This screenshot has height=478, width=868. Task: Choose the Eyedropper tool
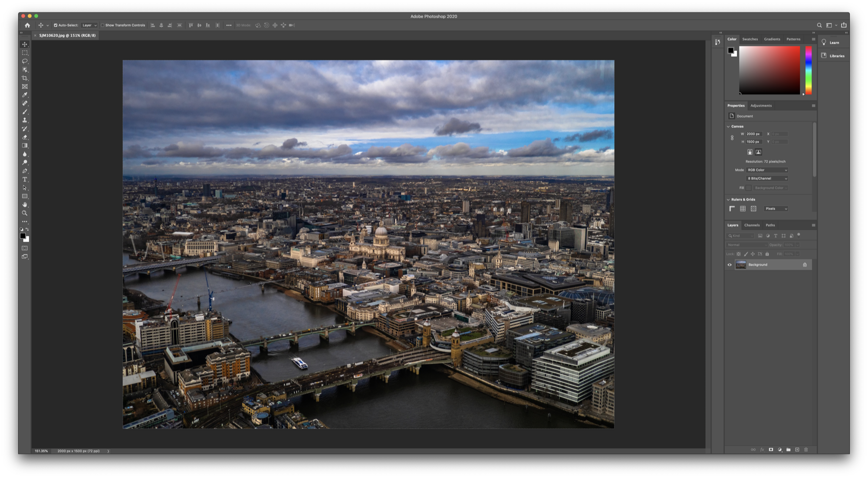(x=25, y=95)
